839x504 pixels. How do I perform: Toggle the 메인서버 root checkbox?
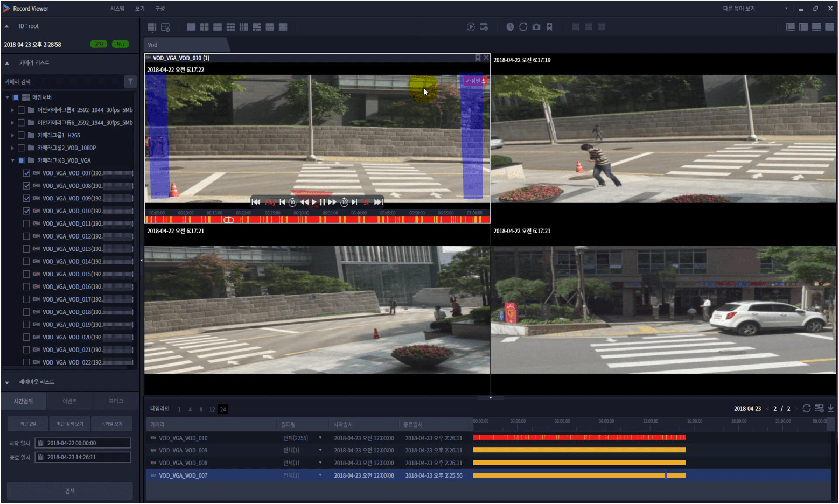(16, 97)
